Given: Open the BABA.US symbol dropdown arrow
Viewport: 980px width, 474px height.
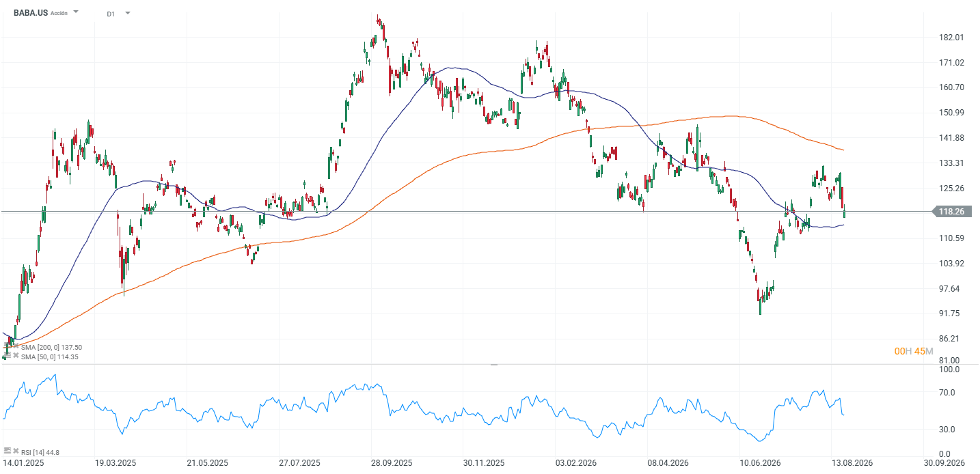Looking at the screenshot, I should pos(75,12).
